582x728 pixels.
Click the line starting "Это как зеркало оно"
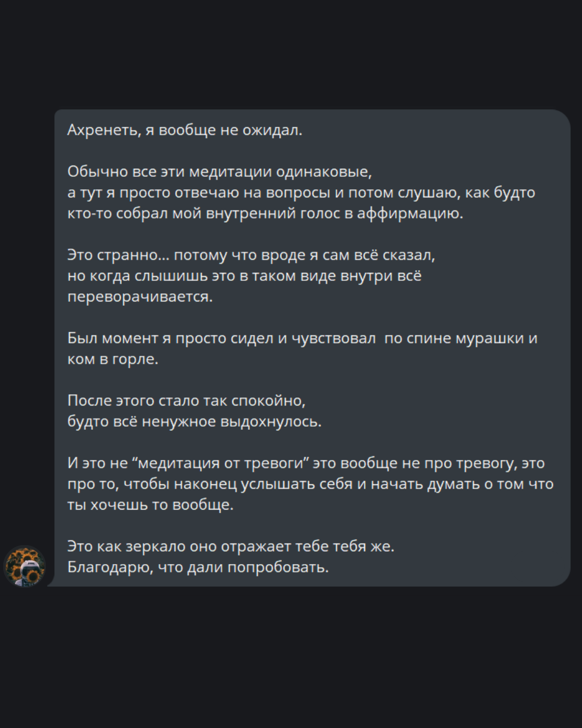(231, 546)
